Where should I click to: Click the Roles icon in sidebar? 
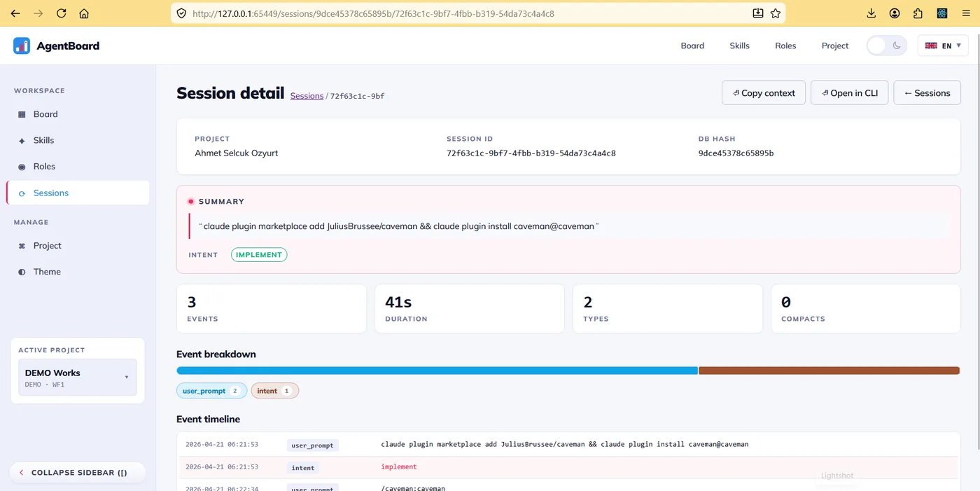point(22,167)
